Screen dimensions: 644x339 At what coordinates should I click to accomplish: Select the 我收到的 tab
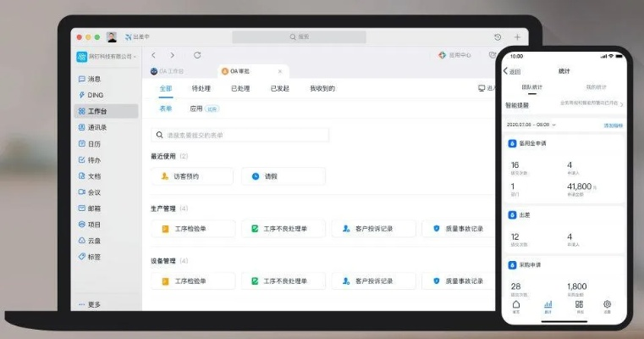[322, 88]
